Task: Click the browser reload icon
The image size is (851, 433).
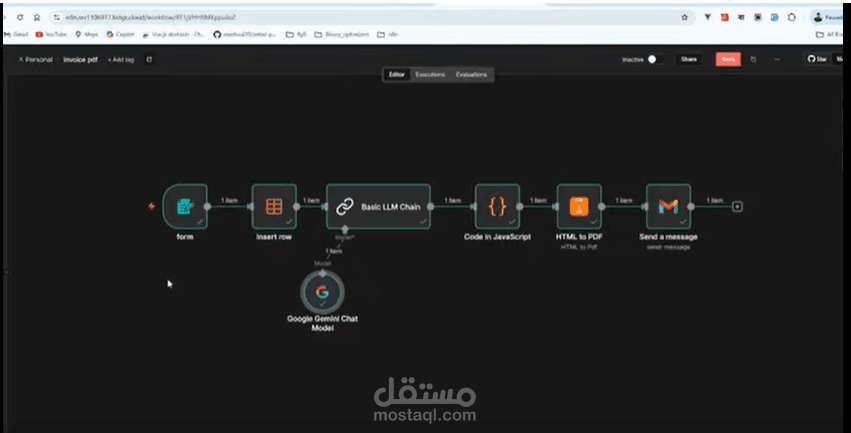Action: [x=20, y=17]
